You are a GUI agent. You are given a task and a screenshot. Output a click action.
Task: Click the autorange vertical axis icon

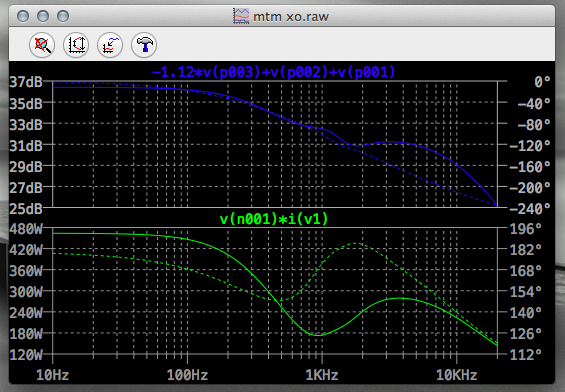tap(76, 45)
